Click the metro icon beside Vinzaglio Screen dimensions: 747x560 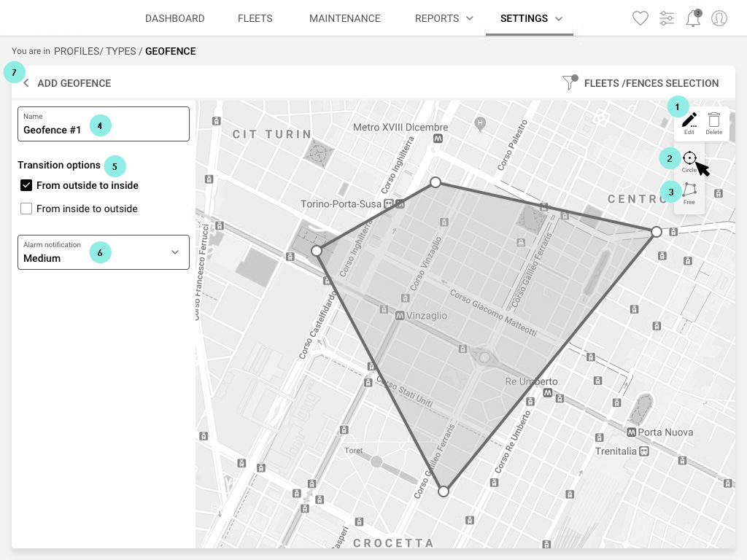tap(400, 316)
